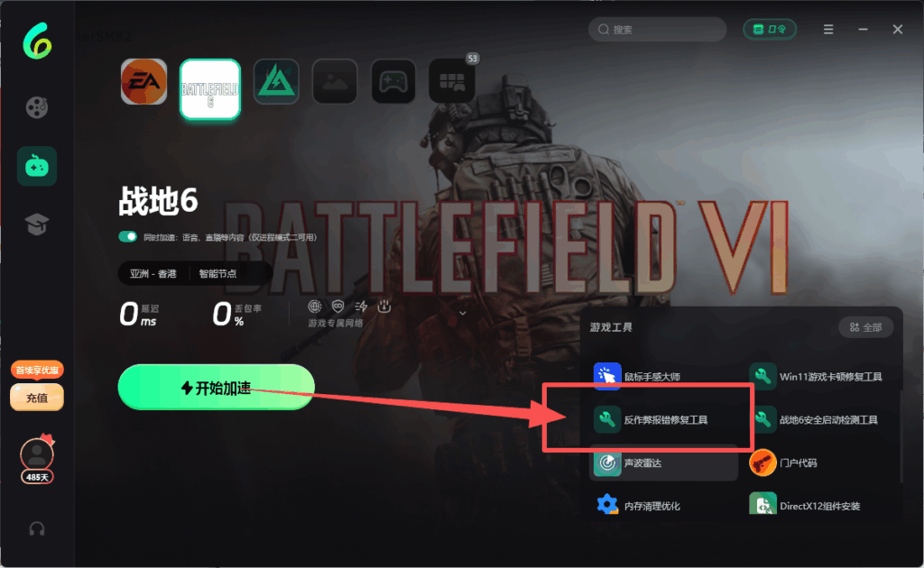This screenshot has width=924, height=568.
Task: Open the film reel sidebar icon
Action: pos(36,107)
